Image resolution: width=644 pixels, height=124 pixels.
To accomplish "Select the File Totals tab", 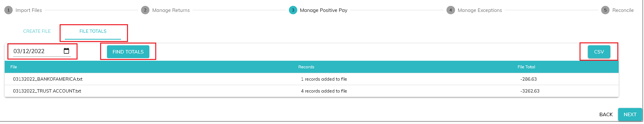I will pos(93,31).
